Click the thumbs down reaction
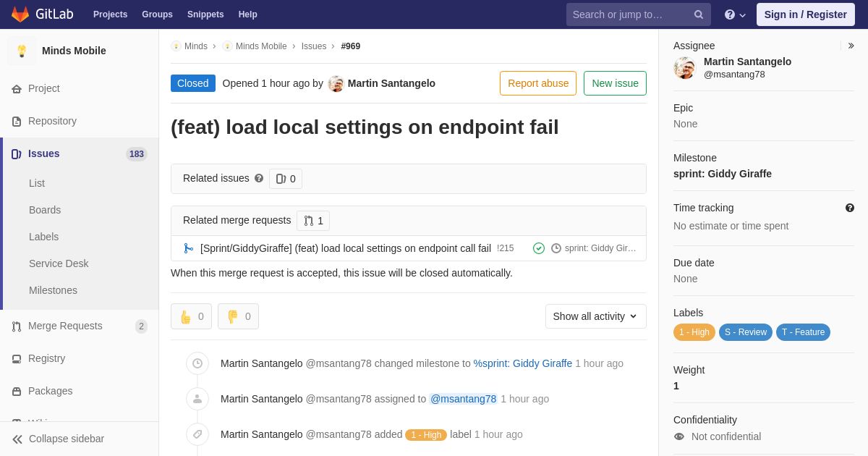 [238, 316]
